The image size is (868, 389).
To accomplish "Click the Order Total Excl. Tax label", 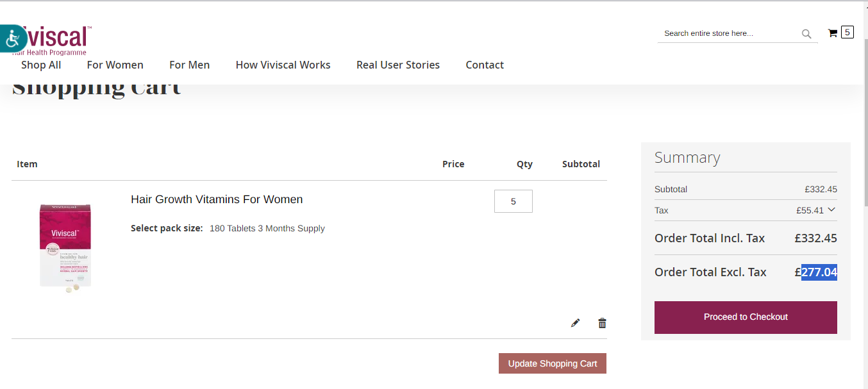I will click(x=710, y=272).
